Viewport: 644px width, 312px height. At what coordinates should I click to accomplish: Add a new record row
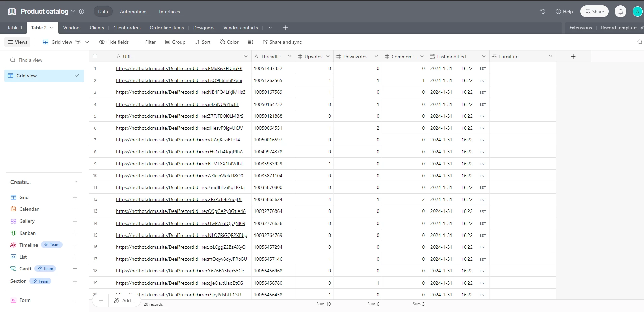pos(101,300)
